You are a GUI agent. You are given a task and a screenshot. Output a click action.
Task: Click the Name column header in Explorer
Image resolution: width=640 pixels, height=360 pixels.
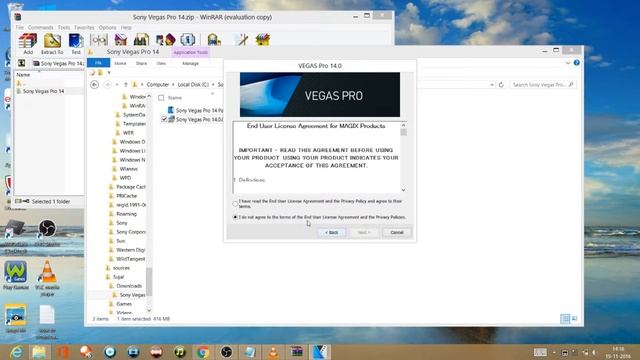(175, 98)
